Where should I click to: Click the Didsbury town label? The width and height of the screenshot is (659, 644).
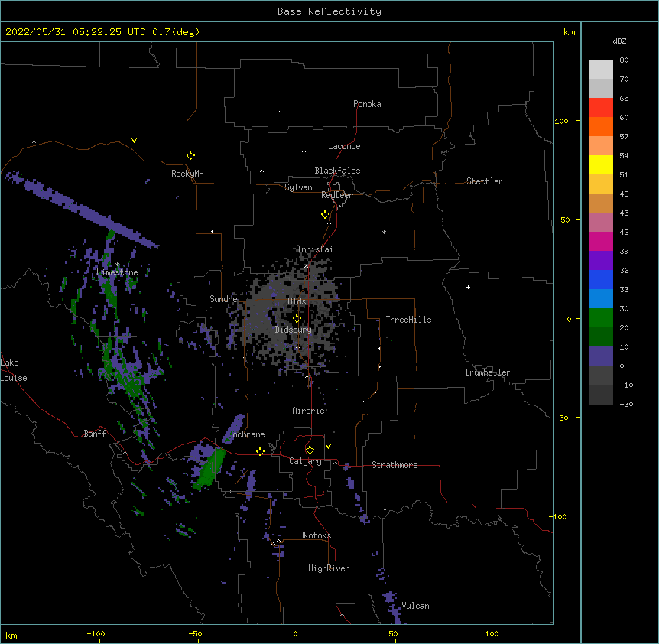point(294,330)
